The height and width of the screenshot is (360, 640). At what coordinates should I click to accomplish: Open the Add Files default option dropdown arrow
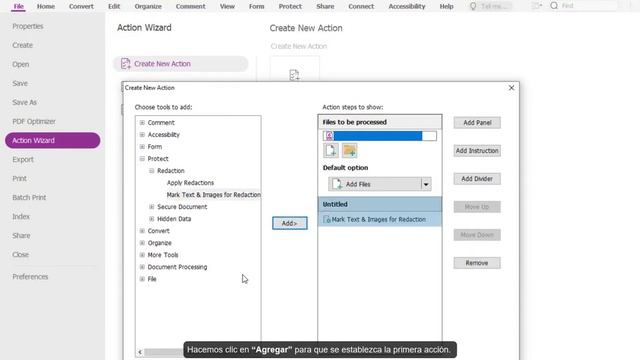click(x=426, y=184)
